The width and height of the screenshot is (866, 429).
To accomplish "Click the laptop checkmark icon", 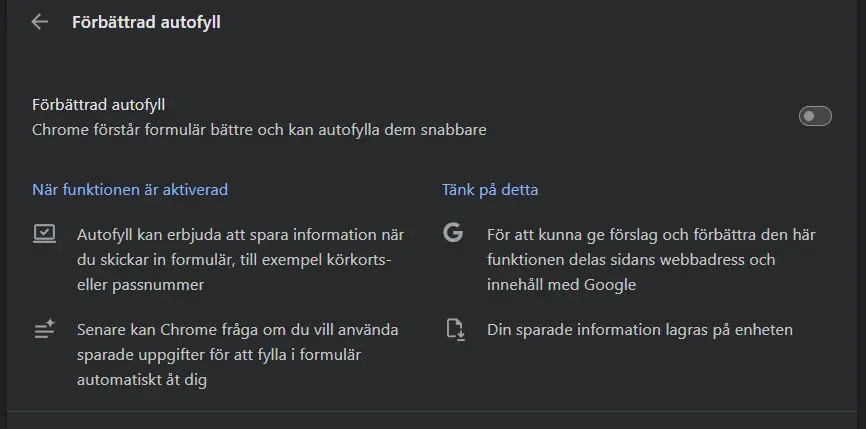I will click(44, 234).
